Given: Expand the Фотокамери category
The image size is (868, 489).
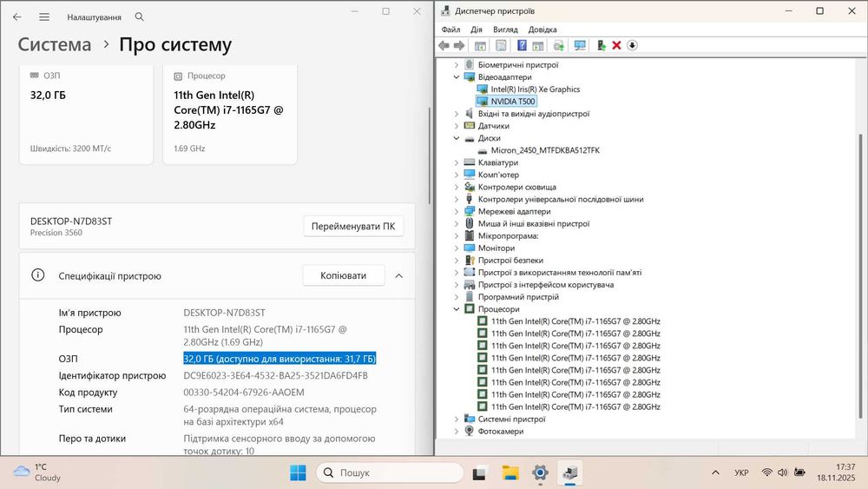Looking at the screenshot, I should [x=457, y=431].
